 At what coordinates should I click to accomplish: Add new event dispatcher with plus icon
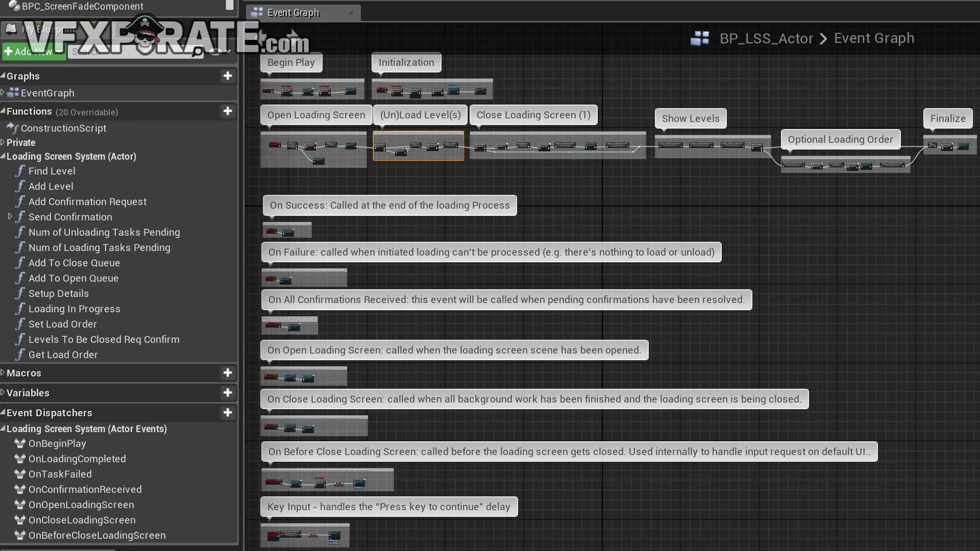pyautogui.click(x=228, y=413)
